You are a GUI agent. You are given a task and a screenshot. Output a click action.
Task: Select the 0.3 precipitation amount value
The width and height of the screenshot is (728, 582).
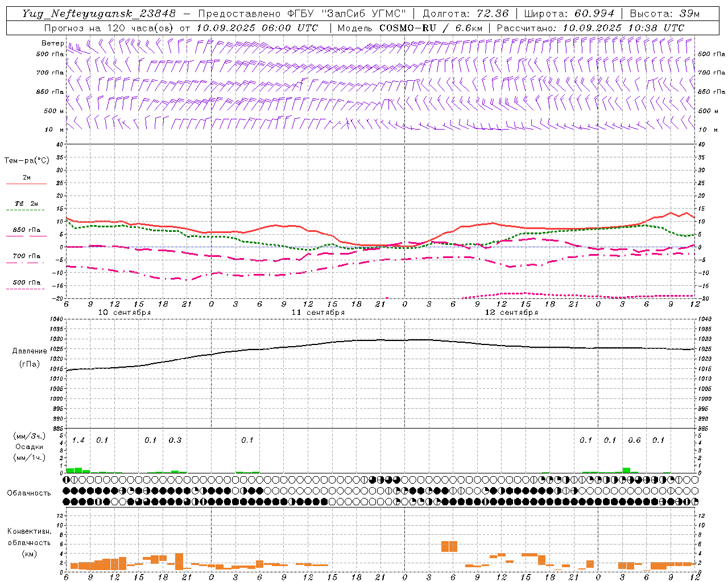[x=175, y=440]
